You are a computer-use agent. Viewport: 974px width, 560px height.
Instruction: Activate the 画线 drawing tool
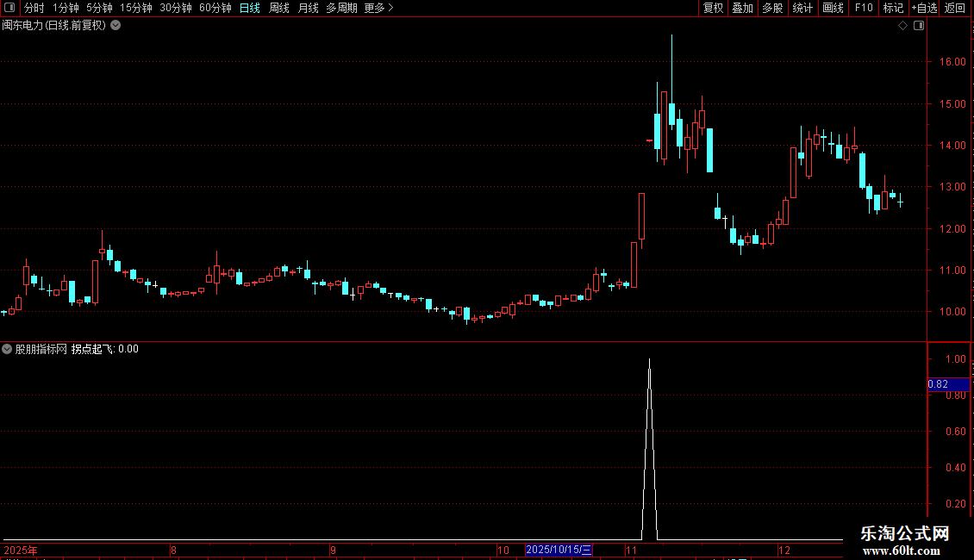point(833,8)
